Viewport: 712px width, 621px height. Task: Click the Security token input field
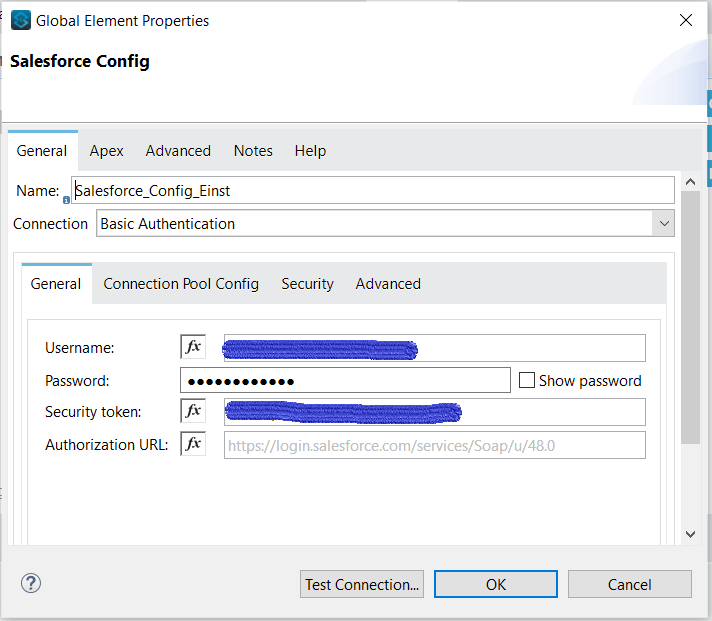pos(435,412)
